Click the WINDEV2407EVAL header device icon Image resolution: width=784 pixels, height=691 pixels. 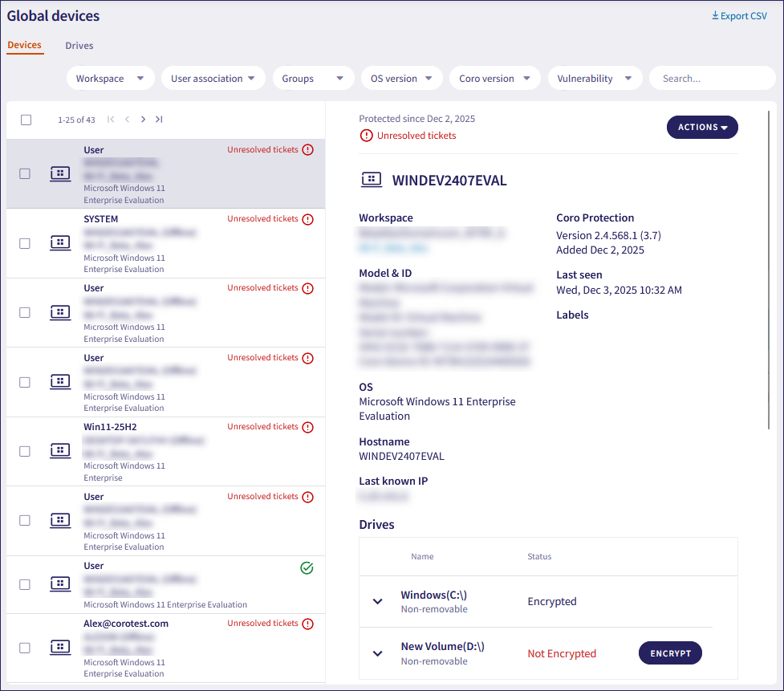coord(371,181)
